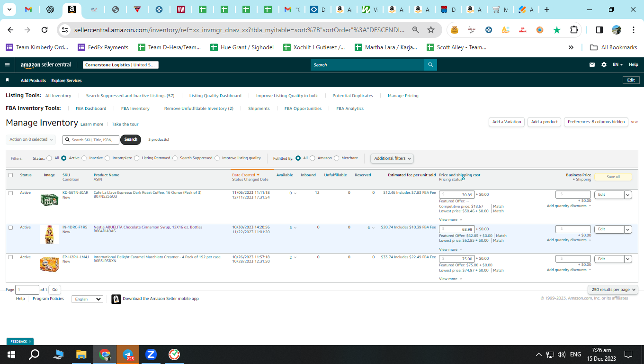644x364 pixels.
Task: Click the Page number input field
Action: [27, 290]
